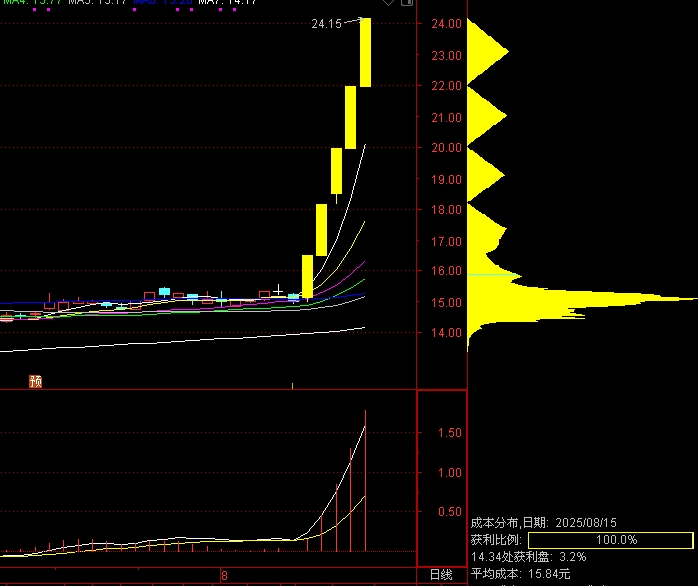This screenshot has height=586, width=698.
Task: Click the 20.00 price axis label
Action: [446, 147]
